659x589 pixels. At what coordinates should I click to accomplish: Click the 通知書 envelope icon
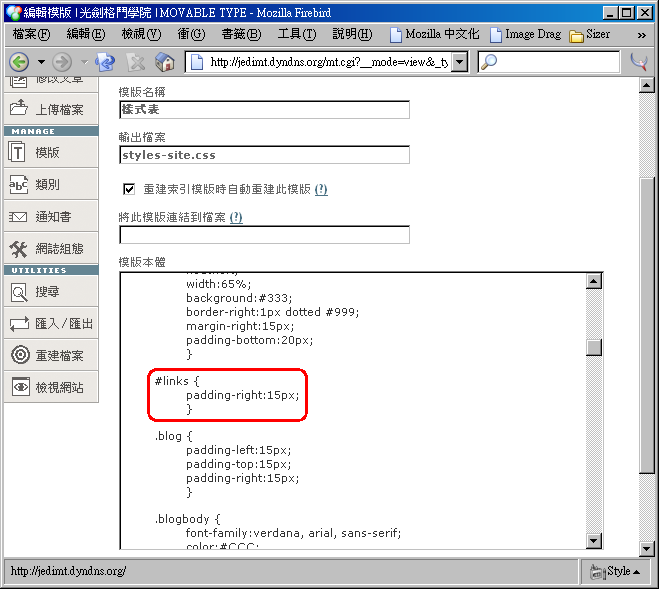(18, 217)
